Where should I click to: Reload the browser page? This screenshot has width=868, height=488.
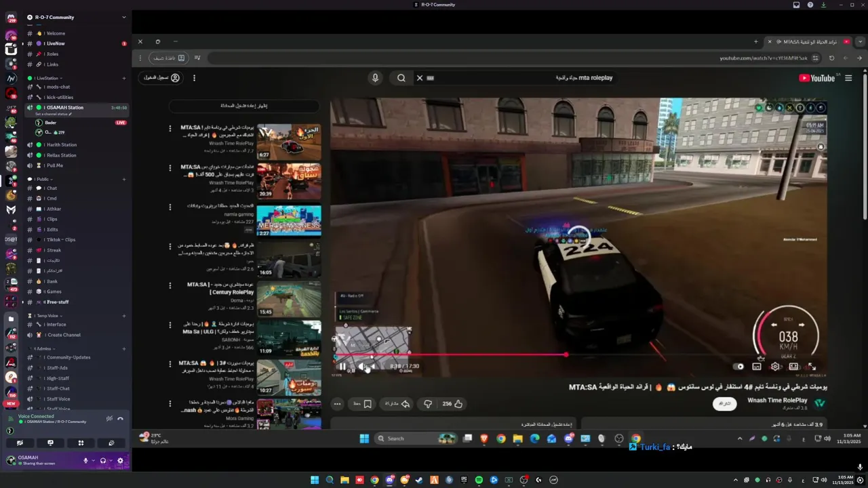(832, 58)
